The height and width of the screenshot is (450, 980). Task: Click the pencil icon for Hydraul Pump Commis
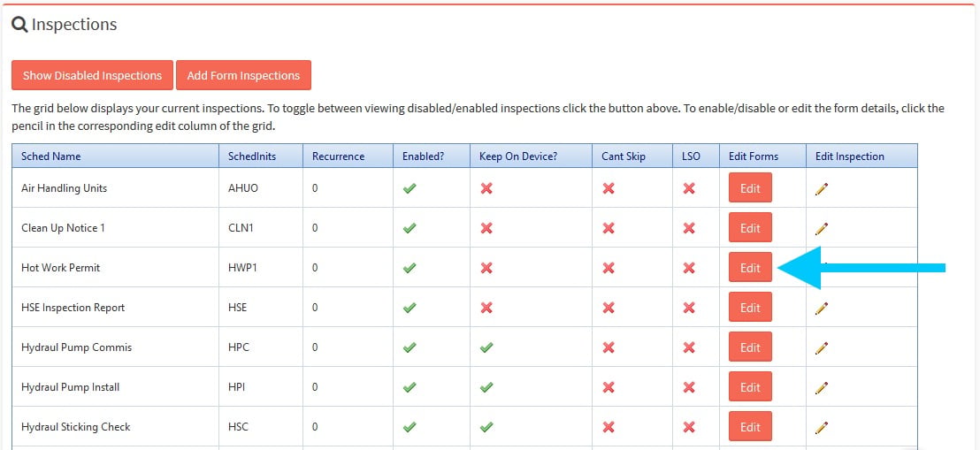[x=822, y=347]
